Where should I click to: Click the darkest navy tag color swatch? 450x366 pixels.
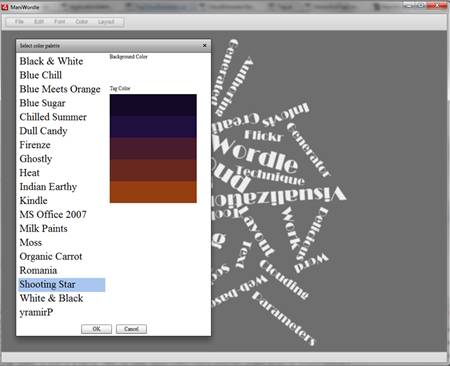pyautogui.click(x=153, y=105)
